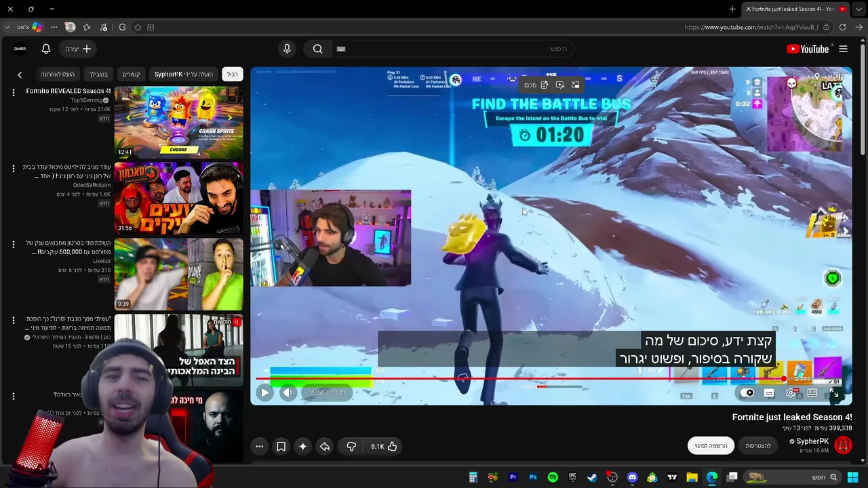
Task: Toggle the autoplay switch in the player
Action: [749, 392]
